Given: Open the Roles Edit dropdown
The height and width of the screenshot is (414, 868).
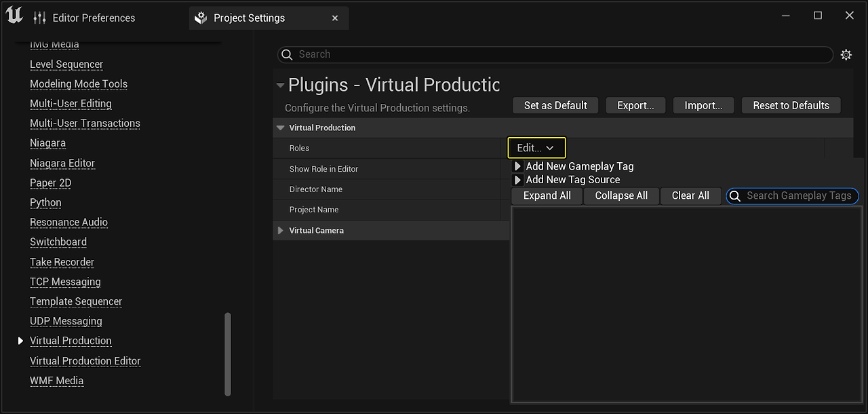Looking at the screenshot, I should (536, 148).
